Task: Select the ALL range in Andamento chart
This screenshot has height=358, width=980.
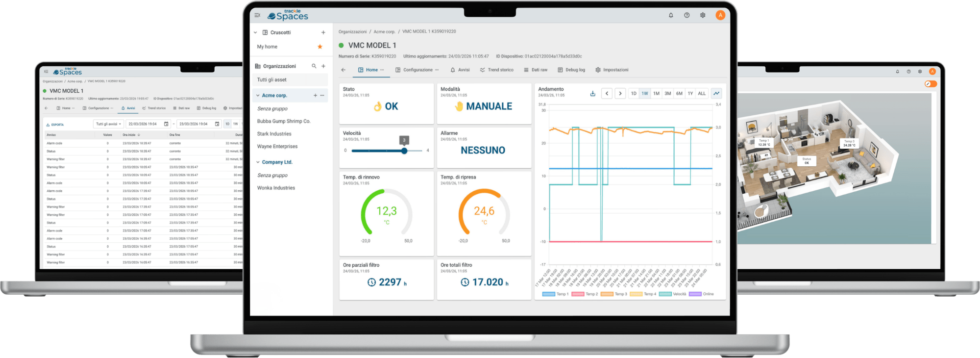Action: point(702,93)
